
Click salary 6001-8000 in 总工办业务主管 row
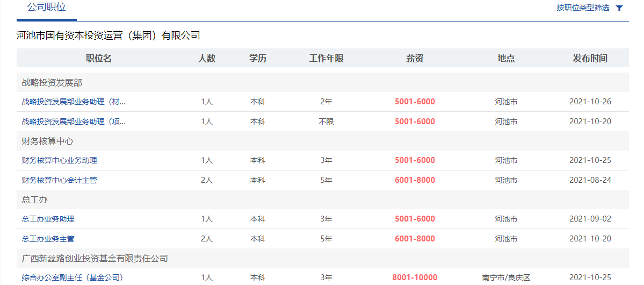tap(415, 239)
